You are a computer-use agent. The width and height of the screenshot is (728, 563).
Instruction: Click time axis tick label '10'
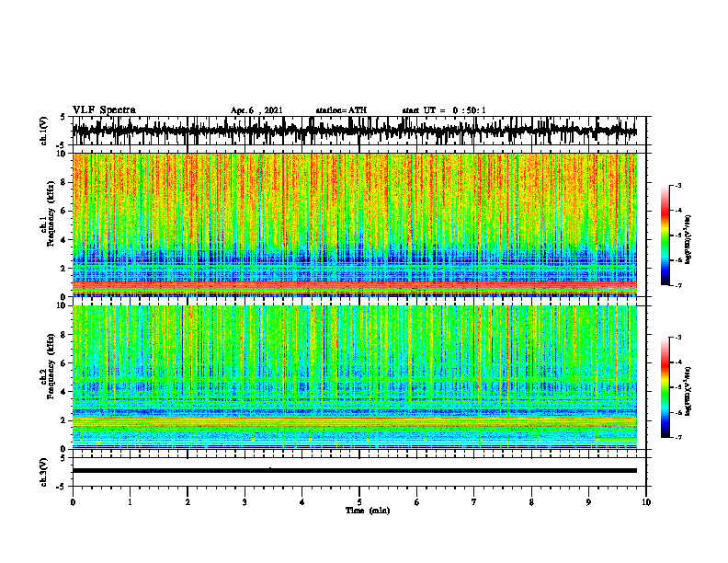646,502
